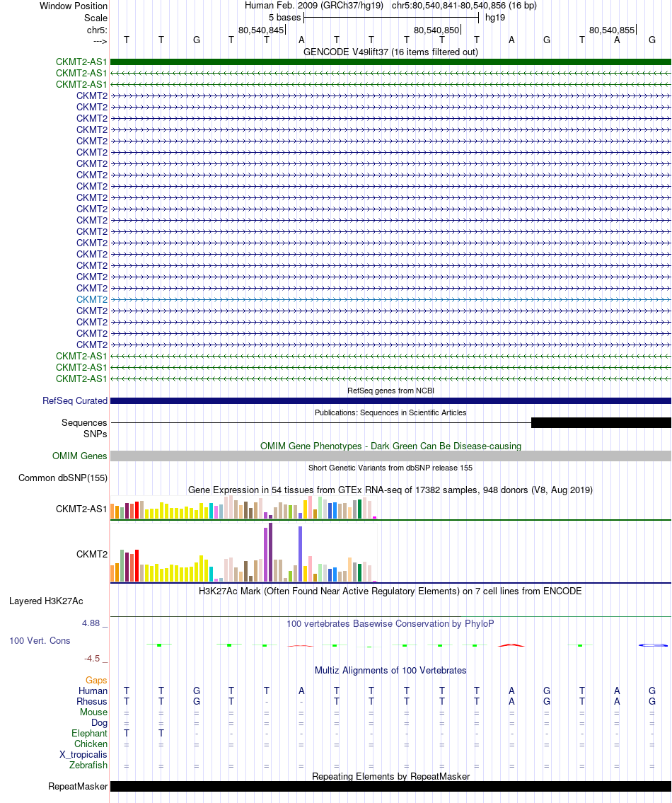Open the RefSeq genes from NCBI title
This screenshot has width=672, height=803.
tap(390, 391)
